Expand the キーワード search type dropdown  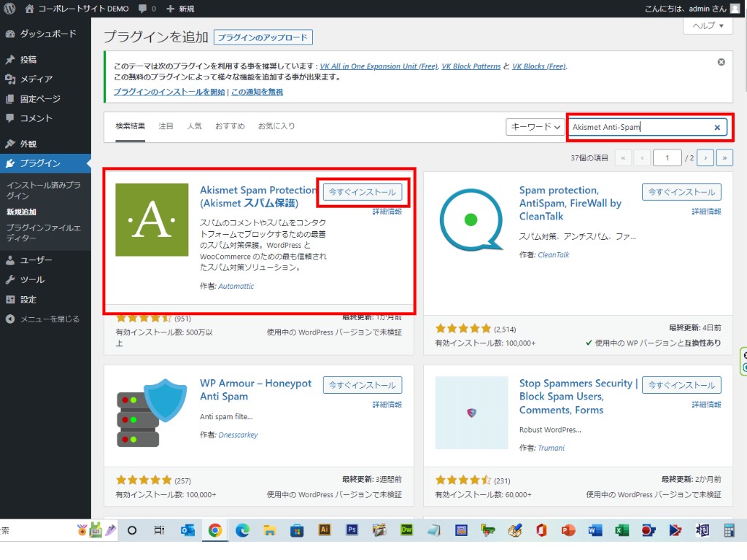click(535, 127)
